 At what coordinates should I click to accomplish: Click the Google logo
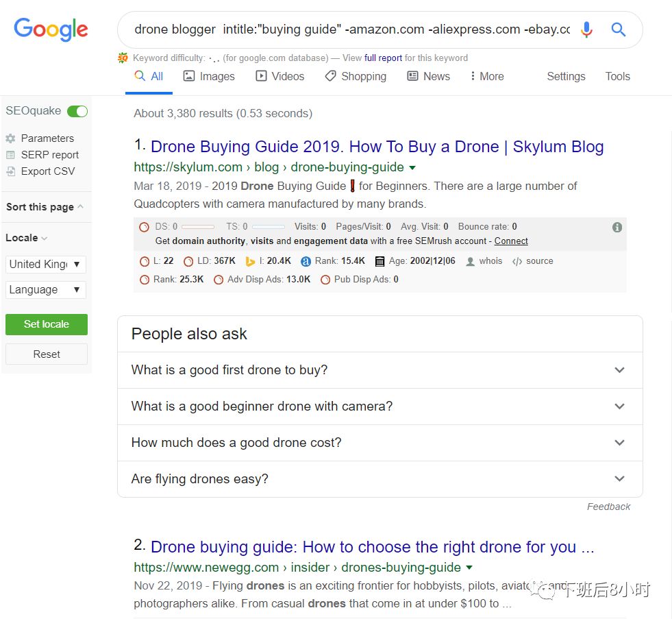pyautogui.click(x=51, y=29)
